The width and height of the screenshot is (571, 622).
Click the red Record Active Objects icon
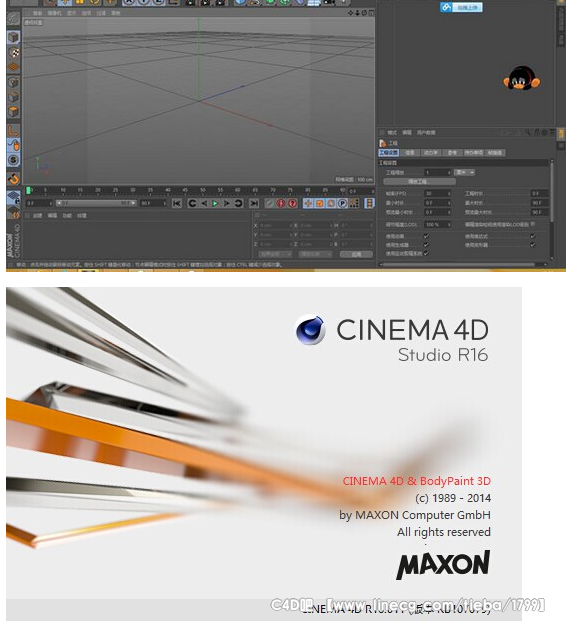[x=281, y=203]
